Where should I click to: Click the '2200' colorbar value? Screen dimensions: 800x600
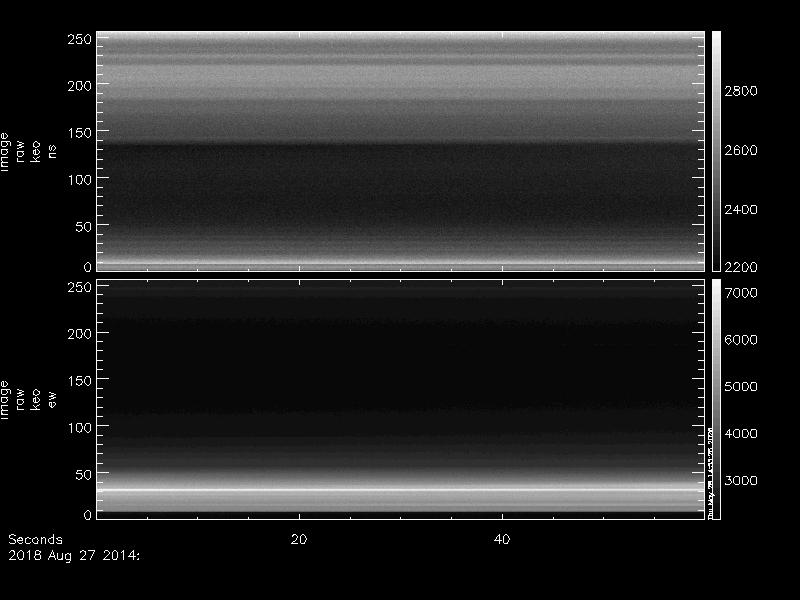[741, 267]
